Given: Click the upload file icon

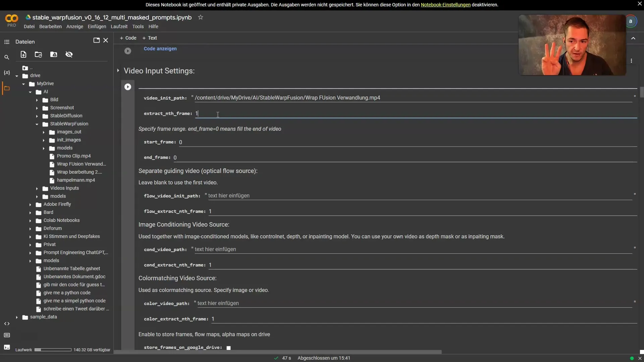Looking at the screenshot, I should [x=23, y=55].
